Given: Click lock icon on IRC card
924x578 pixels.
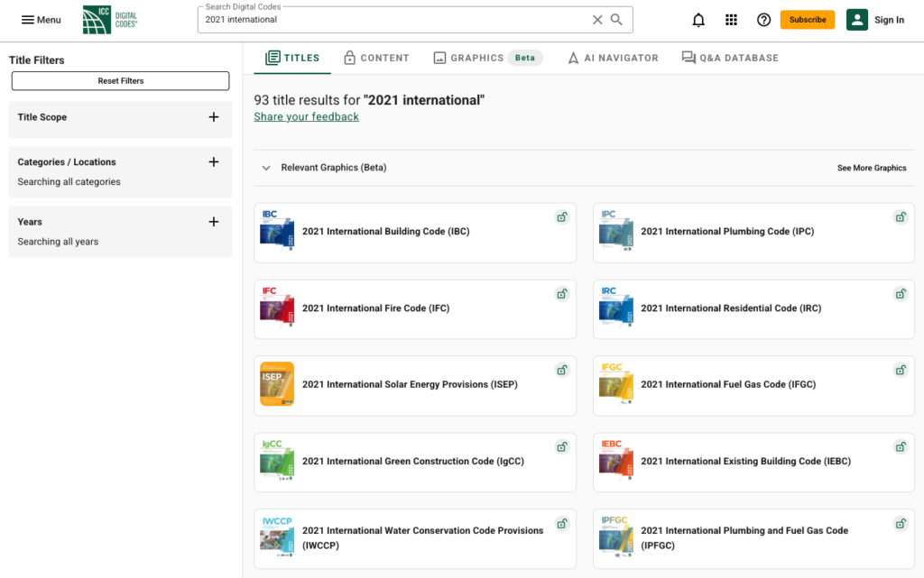Looking at the screenshot, I should (x=901, y=294).
